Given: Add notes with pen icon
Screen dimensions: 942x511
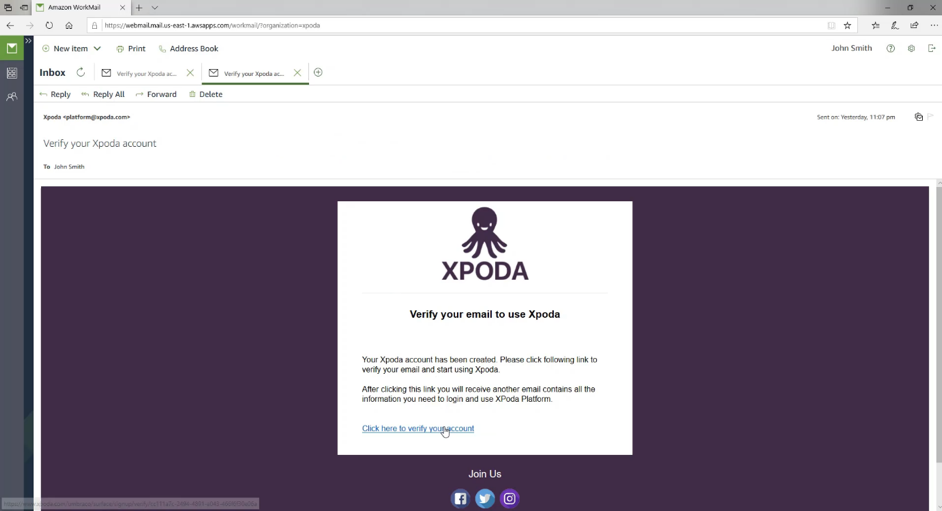Looking at the screenshot, I should click(x=895, y=25).
